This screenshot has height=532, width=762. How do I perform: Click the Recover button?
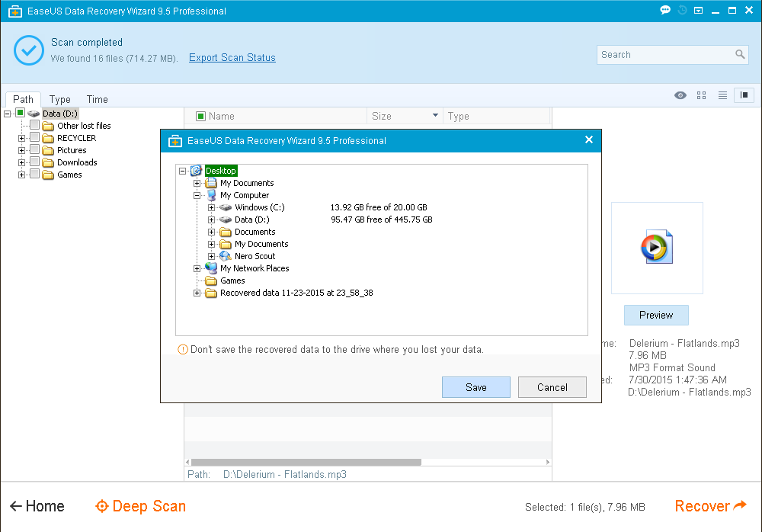click(710, 506)
